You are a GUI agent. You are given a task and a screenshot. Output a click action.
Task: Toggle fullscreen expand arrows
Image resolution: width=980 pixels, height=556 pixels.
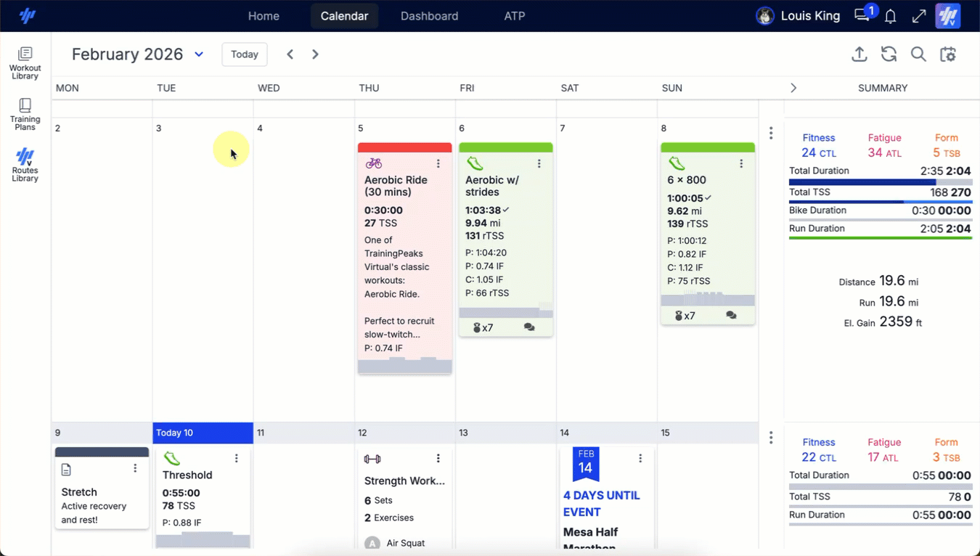[x=919, y=16]
